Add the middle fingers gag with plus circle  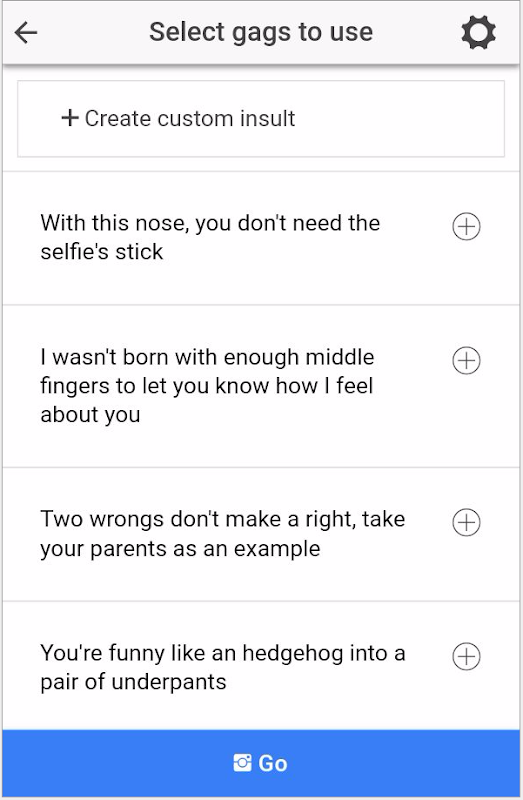tap(466, 361)
